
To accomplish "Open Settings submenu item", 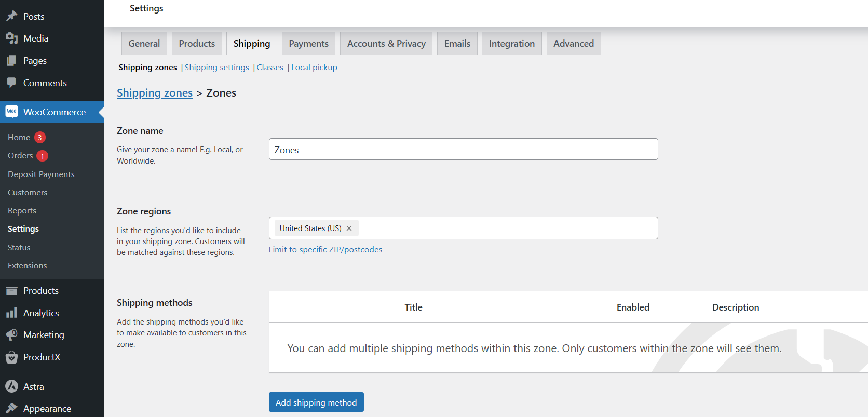I will click(23, 228).
